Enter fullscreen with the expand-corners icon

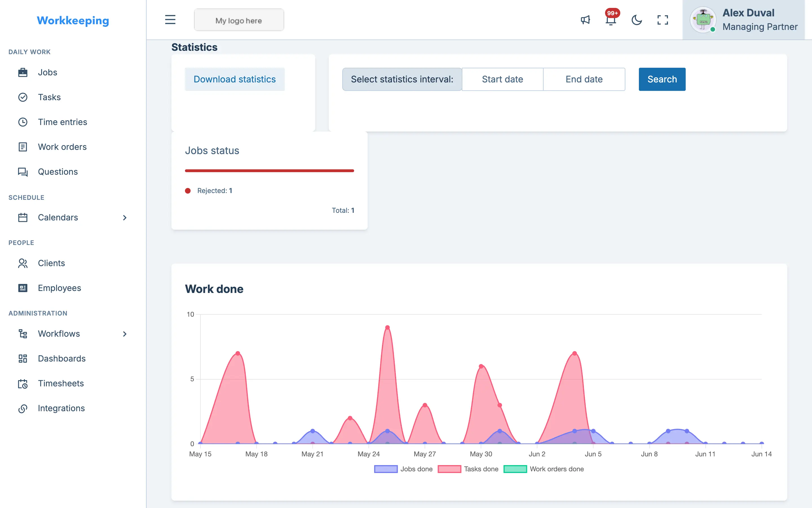pyautogui.click(x=663, y=20)
